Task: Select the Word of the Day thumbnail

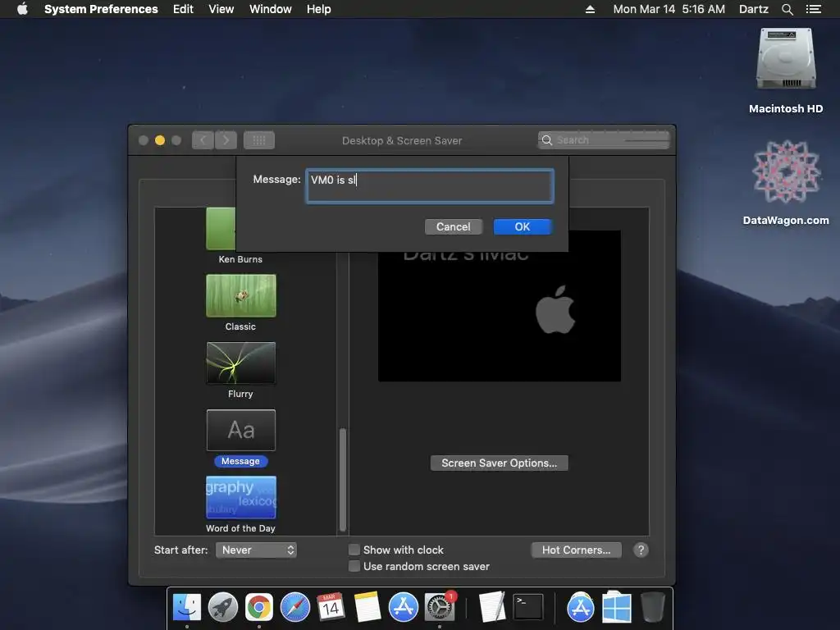Action: pyautogui.click(x=241, y=498)
